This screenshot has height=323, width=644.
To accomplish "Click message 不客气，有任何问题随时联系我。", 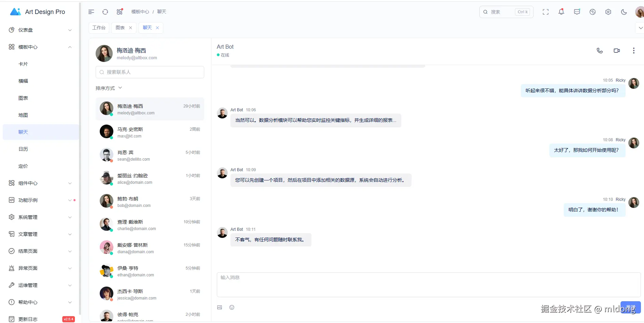I will [x=271, y=240].
